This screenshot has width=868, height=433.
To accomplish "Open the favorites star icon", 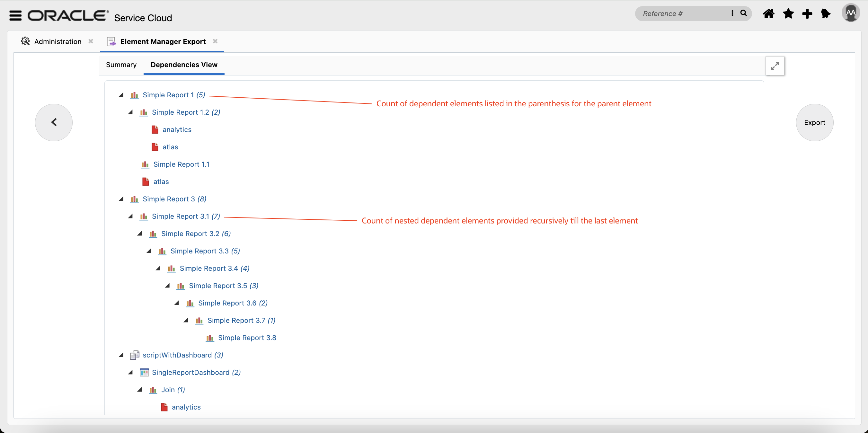I will point(788,14).
